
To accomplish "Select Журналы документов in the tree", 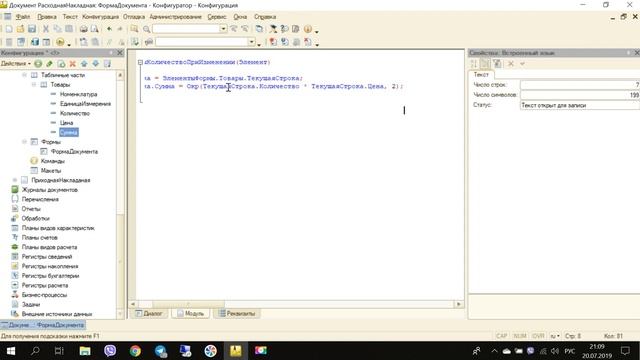I will pos(49,190).
